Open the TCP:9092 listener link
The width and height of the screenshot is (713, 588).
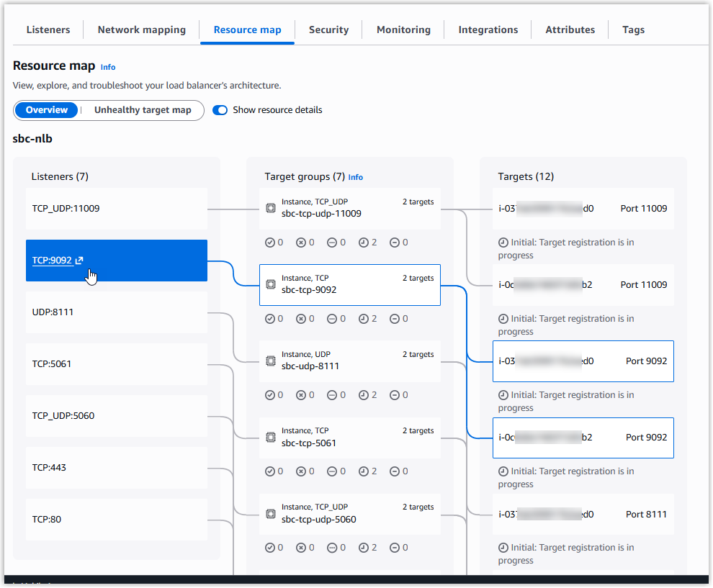[52, 261]
